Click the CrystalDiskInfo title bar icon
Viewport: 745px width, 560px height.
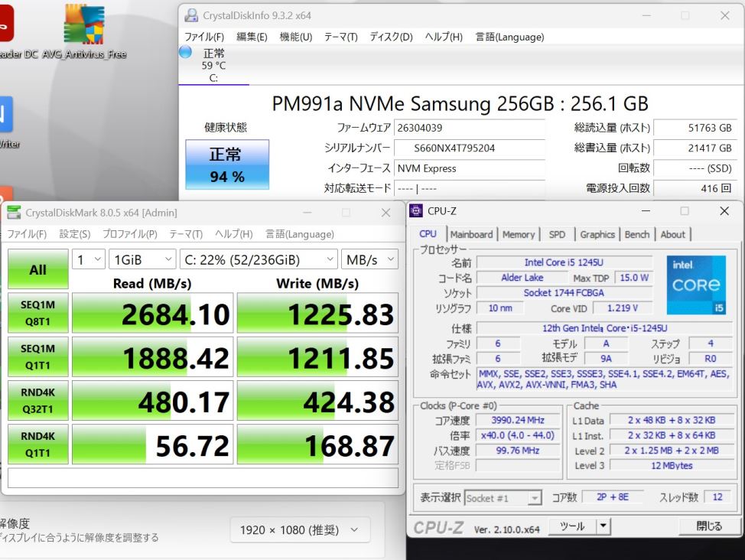click(x=191, y=15)
